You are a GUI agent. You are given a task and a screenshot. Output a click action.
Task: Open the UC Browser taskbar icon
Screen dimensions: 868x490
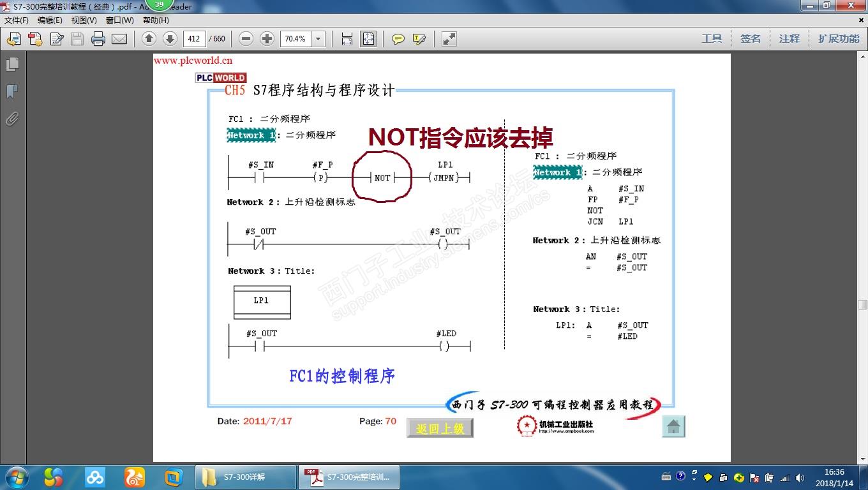135,477
